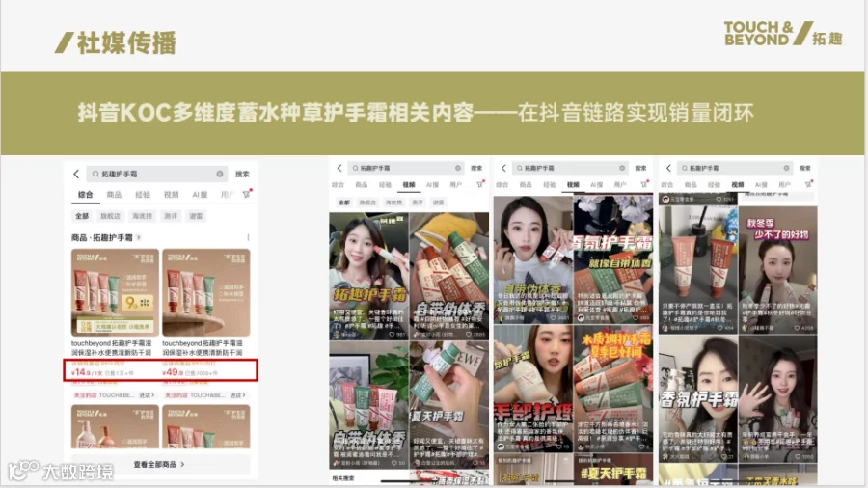Viewport: 868px width, 488px height.
Task: Select 测评 chip under the active 视频 tab
Action: (418, 203)
